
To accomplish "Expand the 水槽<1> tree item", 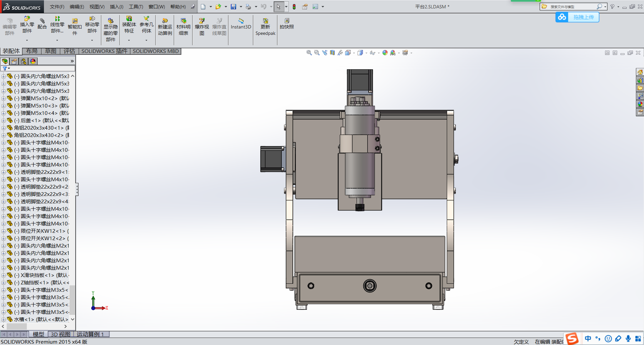I will point(3,320).
